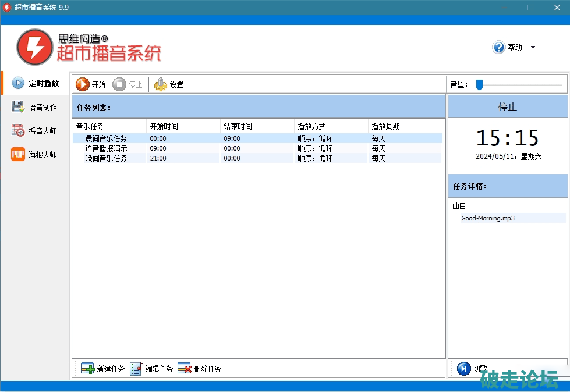Click the 停止 stop icon in toolbar
This screenshot has width=570, height=392.
(119, 84)
